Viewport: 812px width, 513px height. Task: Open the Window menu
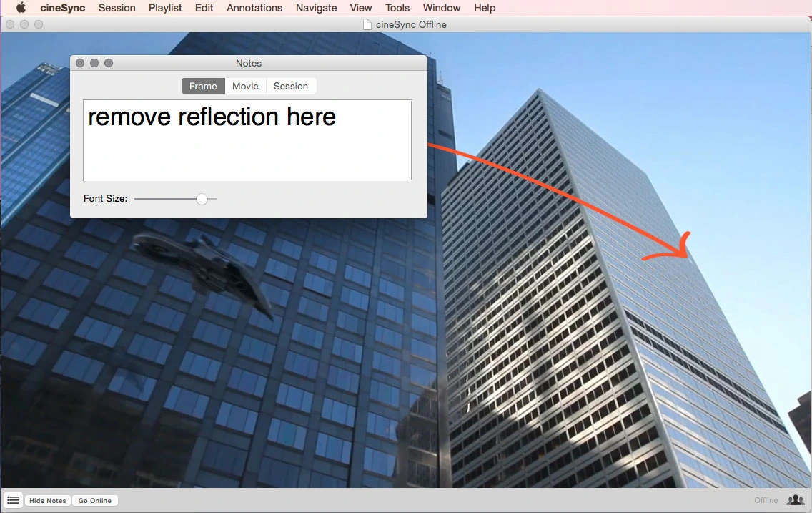pos(441,8)
